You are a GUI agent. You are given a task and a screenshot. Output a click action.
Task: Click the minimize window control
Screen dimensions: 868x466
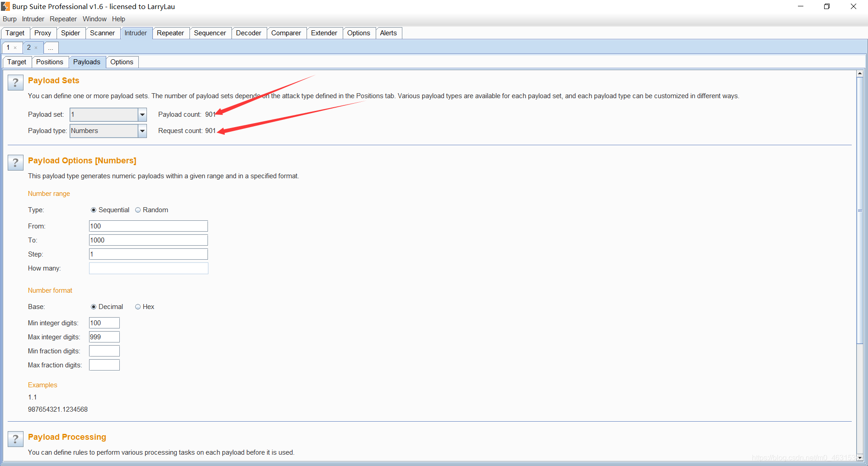pos(800,6)
